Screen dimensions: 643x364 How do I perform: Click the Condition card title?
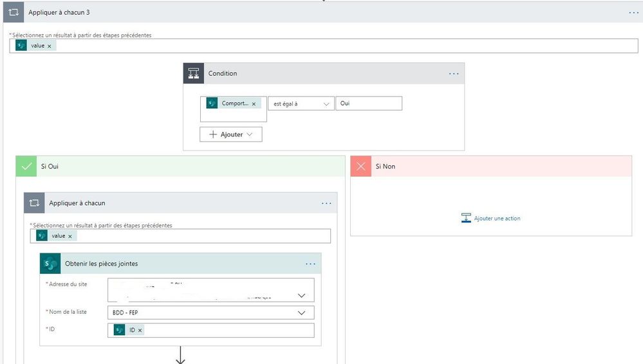[x=223, y=73]
